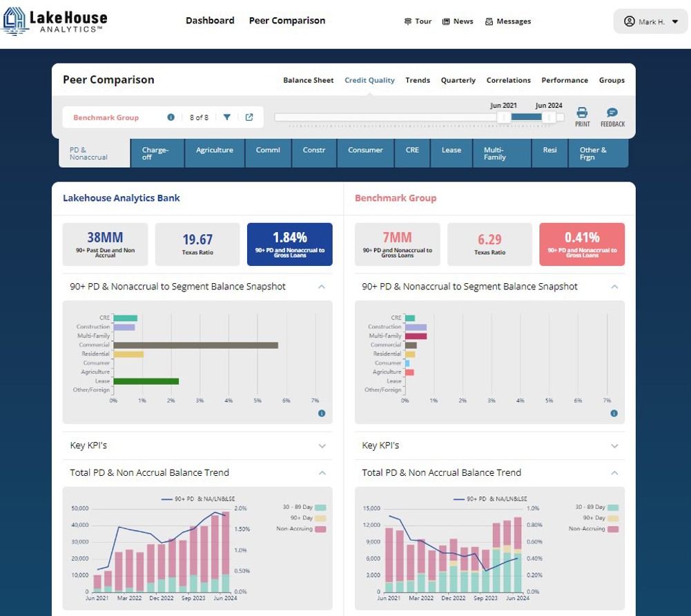Toggle 30 - 89 Day legend, Lakehouse trend
Image resolution: width=691 pixels, height=616 pixels.
304,507
